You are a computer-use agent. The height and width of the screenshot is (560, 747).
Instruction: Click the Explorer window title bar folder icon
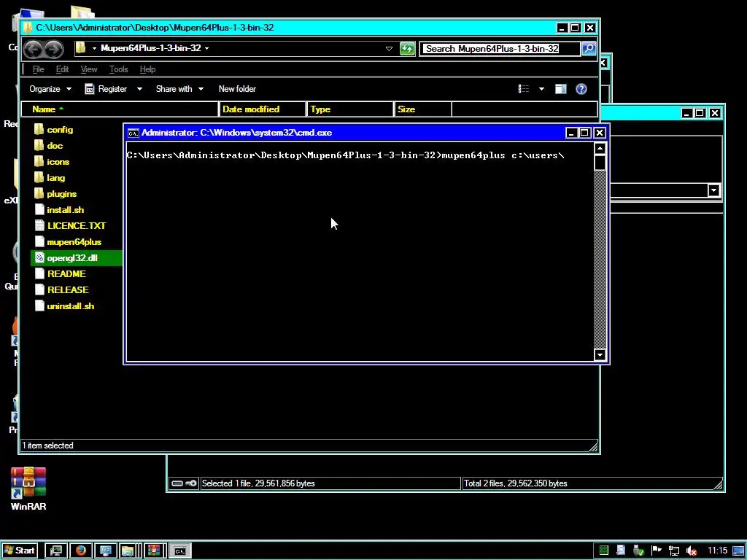28,28
